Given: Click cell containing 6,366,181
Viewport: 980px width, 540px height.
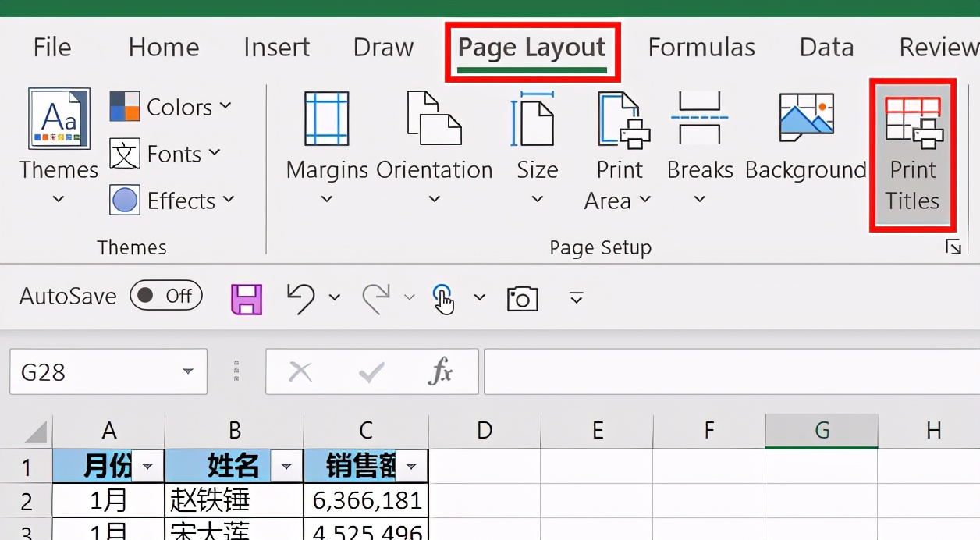Looking at the screenshot, I should tap(366, 500).
